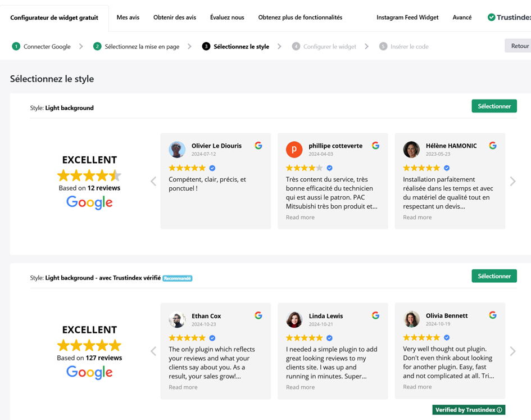Open Instagram Feed Widget tab

coord(407,17)
